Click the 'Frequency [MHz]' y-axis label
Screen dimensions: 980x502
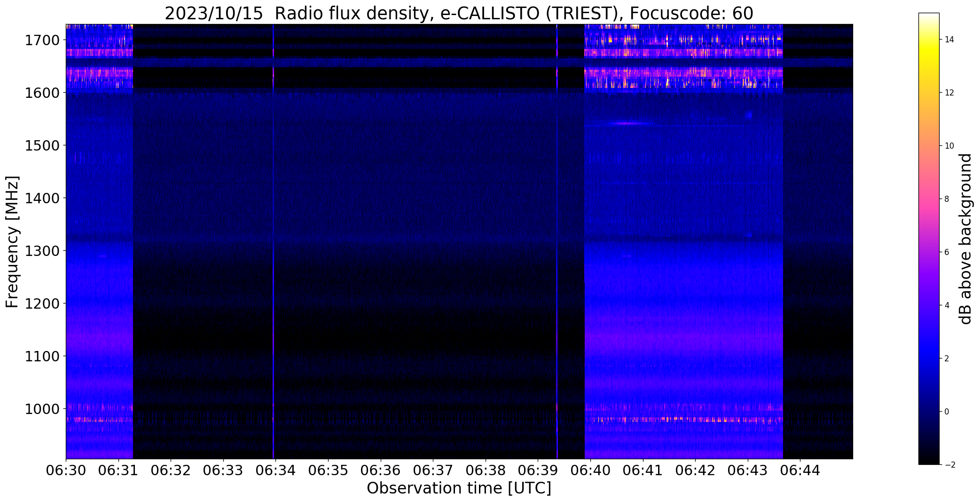click(x=12, y=242)
